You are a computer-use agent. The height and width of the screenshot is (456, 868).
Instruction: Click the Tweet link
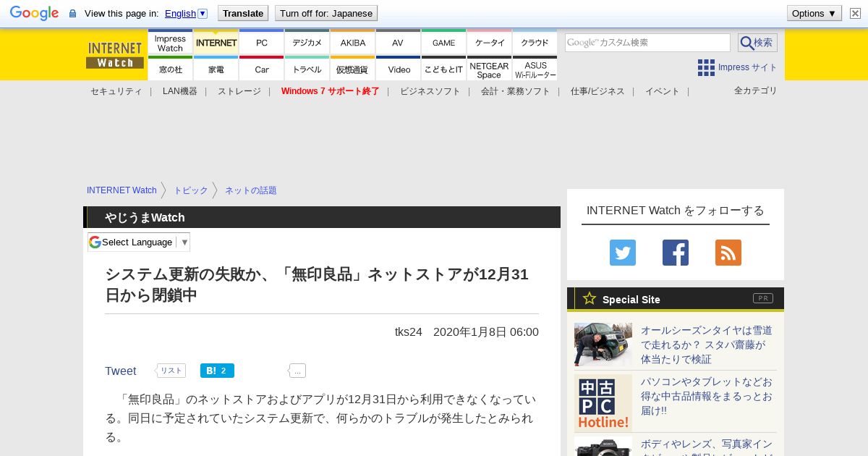121,371
